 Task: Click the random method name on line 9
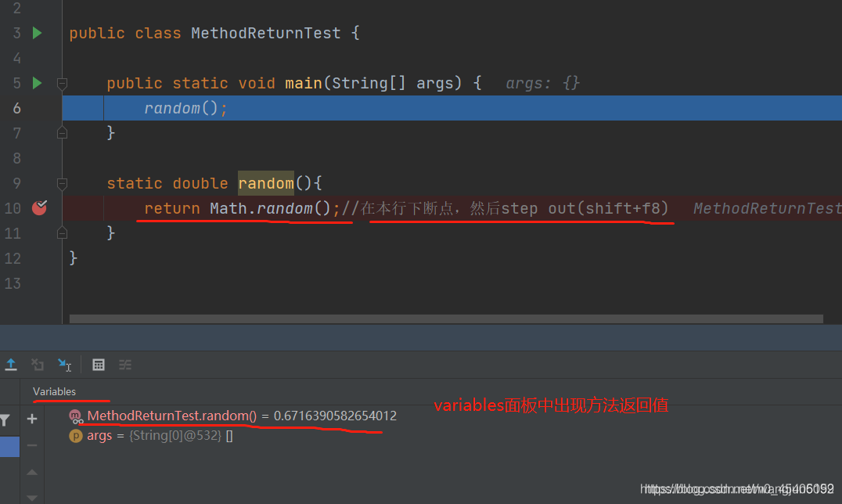[x=266, y=183]
